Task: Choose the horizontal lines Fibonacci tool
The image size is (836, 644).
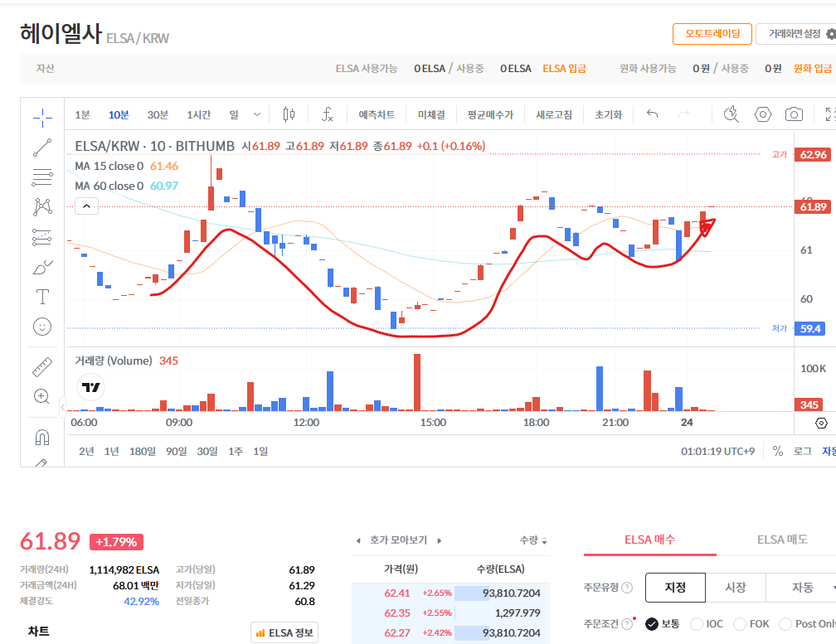Action: click(x=42, y=177)
